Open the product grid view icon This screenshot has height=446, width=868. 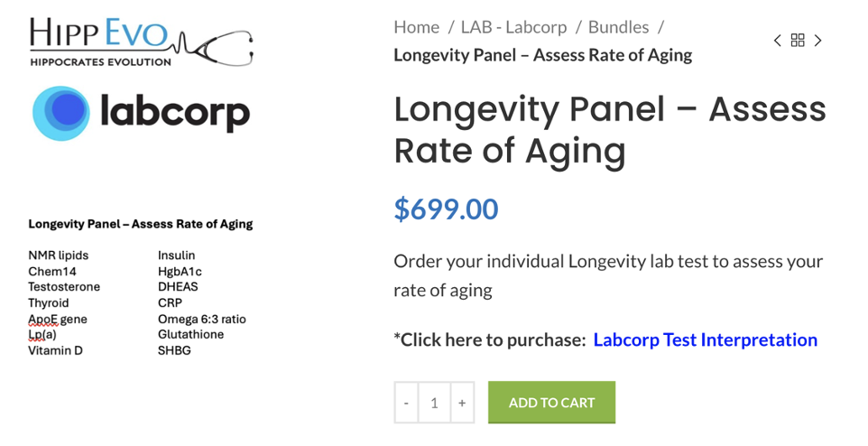798,41
